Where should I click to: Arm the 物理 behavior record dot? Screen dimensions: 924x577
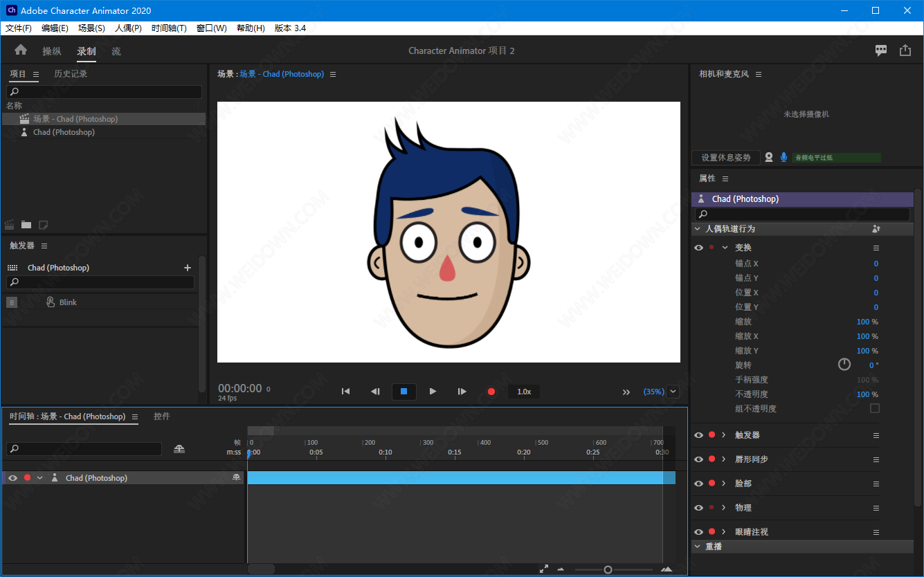tap(712, 508)
